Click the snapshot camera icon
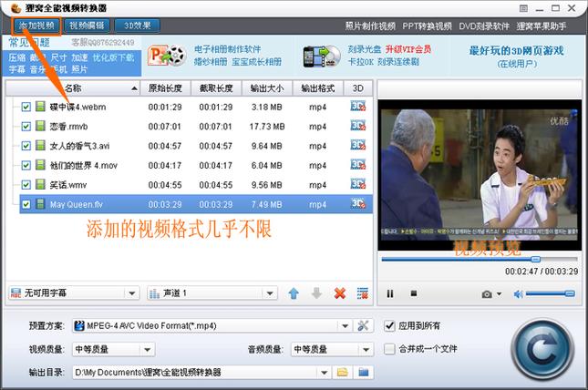 coord(487,293)
